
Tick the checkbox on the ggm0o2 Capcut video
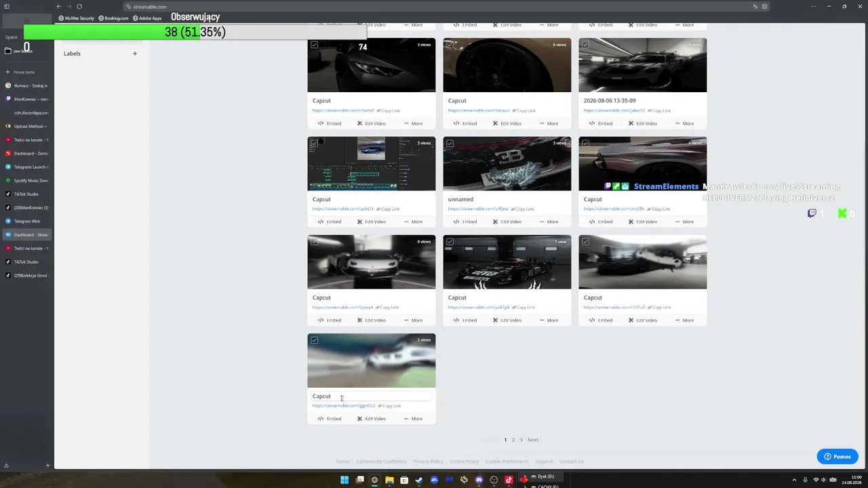314,340
